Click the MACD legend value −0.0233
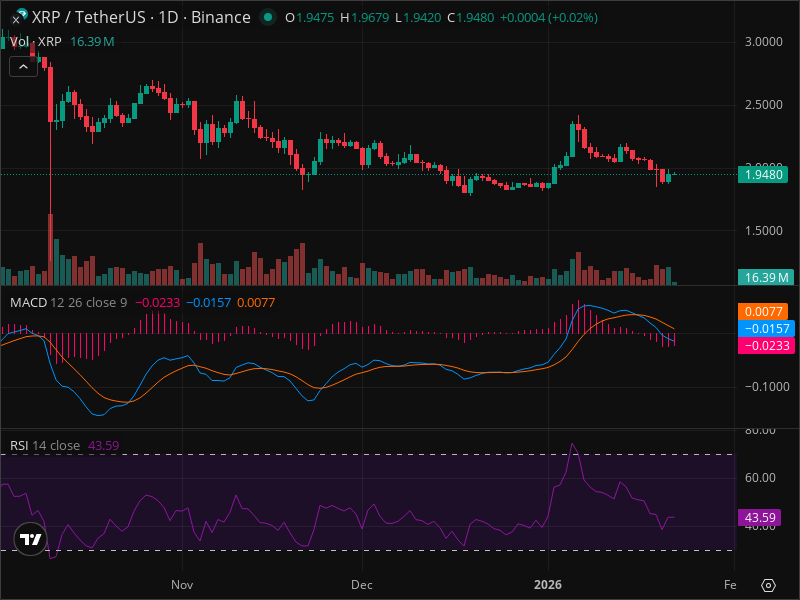The width and height of the screenshot is (800, 600). click(157, 303)
